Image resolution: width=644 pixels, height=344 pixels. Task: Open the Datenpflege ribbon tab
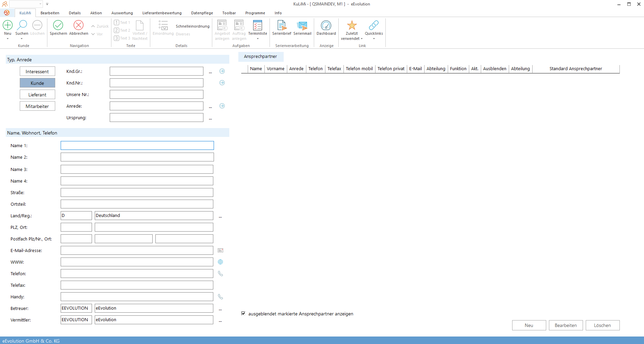[x=202, y=13]
